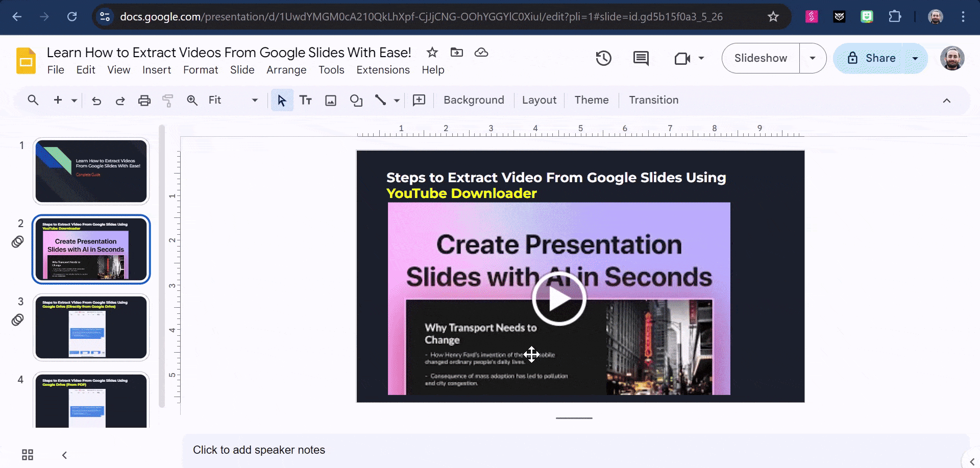Select slide 3 thumbnail
Screen dimensions: 980x468
[x=91, y=327]
